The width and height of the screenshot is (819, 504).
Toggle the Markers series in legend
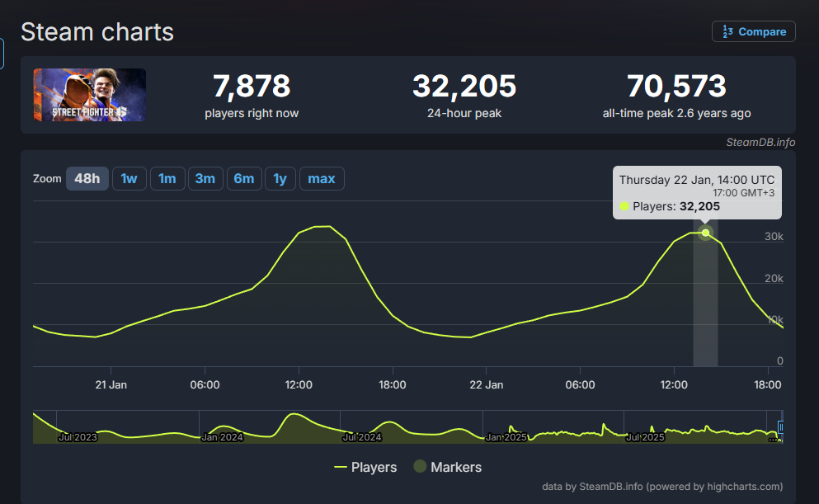(448, 467)
